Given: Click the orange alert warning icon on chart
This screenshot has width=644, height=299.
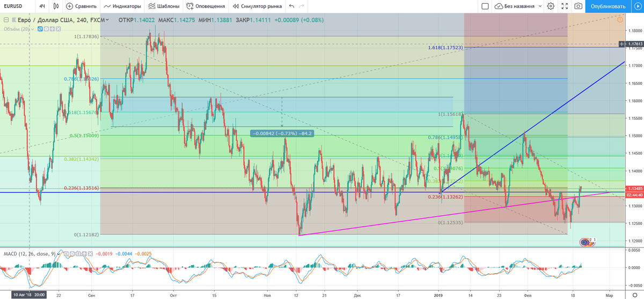Looking at the screenshot, I should (x=620, y=19).
